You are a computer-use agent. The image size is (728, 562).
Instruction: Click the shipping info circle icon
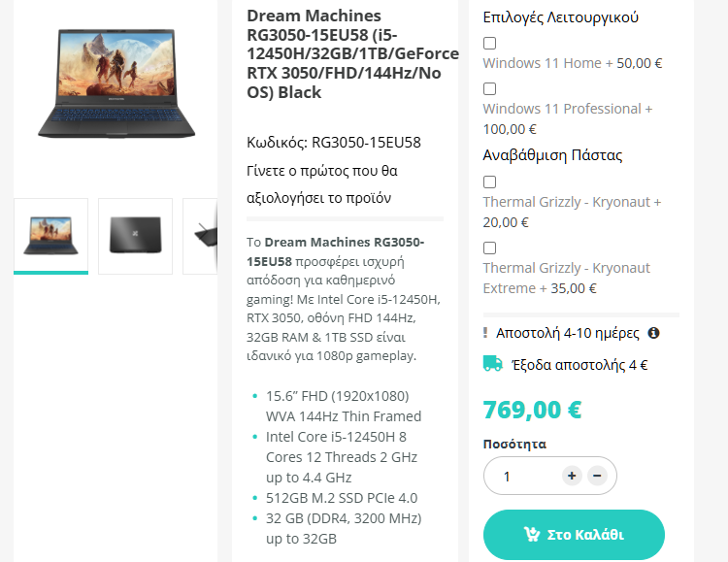653,333
